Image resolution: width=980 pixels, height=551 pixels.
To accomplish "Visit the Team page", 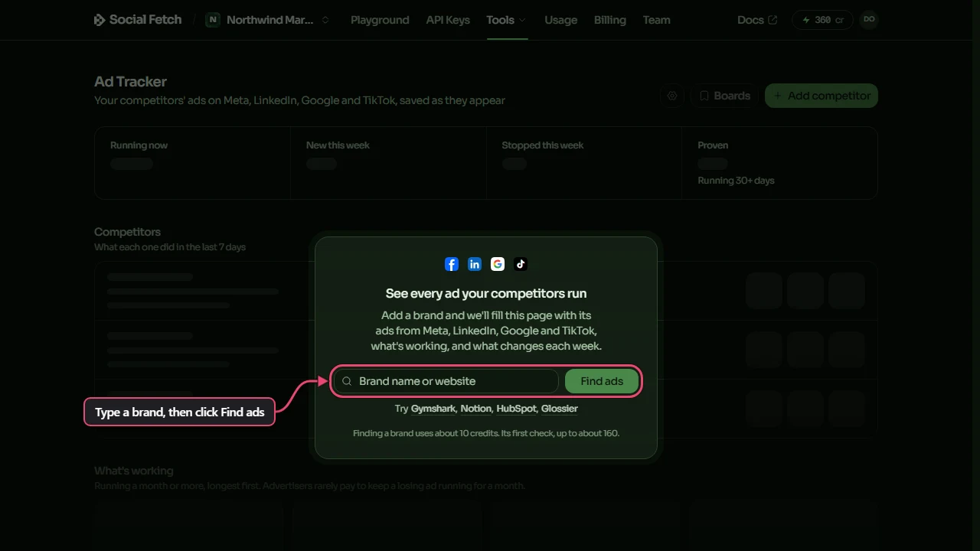I will [657, 20].
